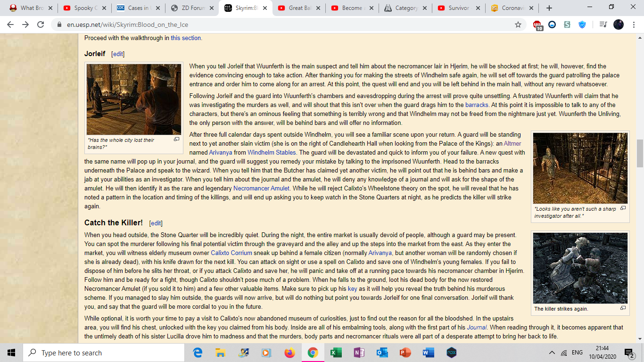Open Chrome's three-dot menu
This screenshot has height=362, width=644.
[x=634, y=25]
